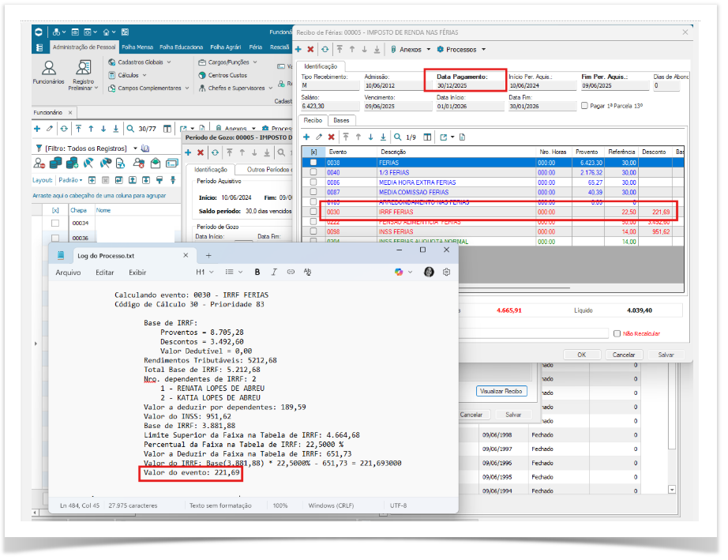Screen dimensions: 728x560
Task: Click the add layout icon next to Padrão
Action: click(x=92, y=180)
